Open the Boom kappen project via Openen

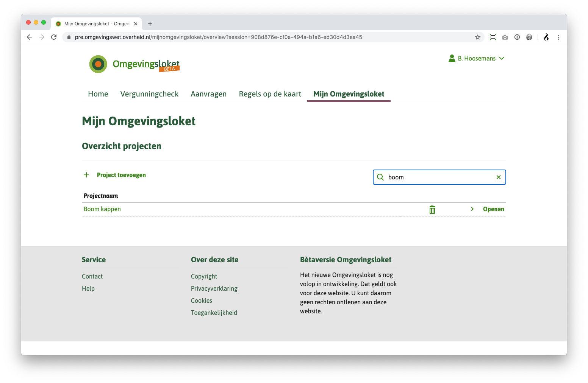point(493,209)
